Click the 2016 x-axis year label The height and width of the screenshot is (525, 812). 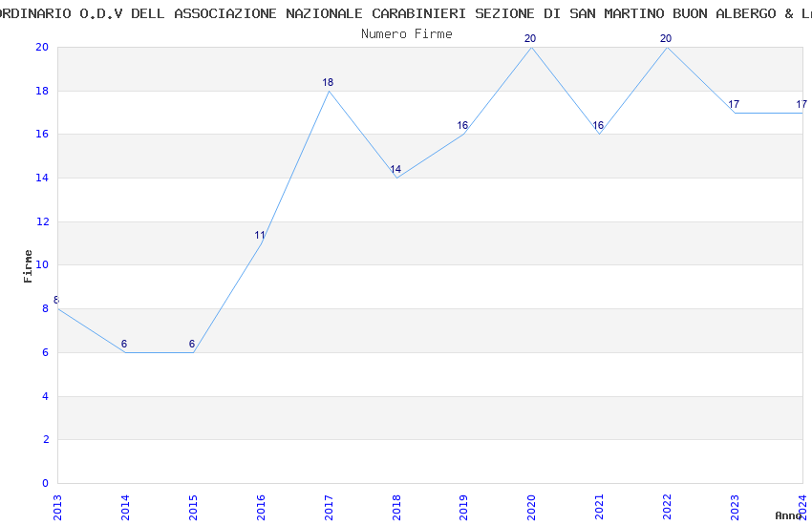point(261,507)
